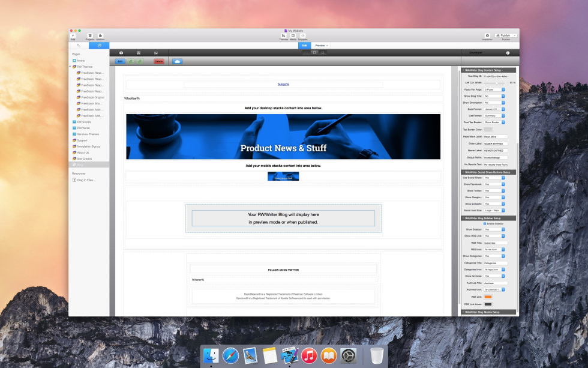Open the Use Social Share dropdown

494,178
